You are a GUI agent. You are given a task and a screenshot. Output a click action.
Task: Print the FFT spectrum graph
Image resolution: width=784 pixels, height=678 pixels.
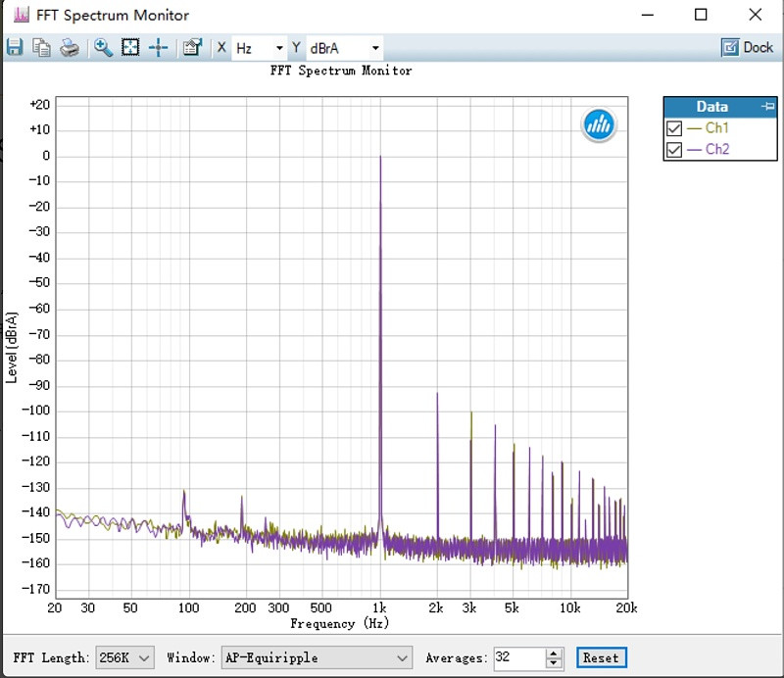pos(69,48)
